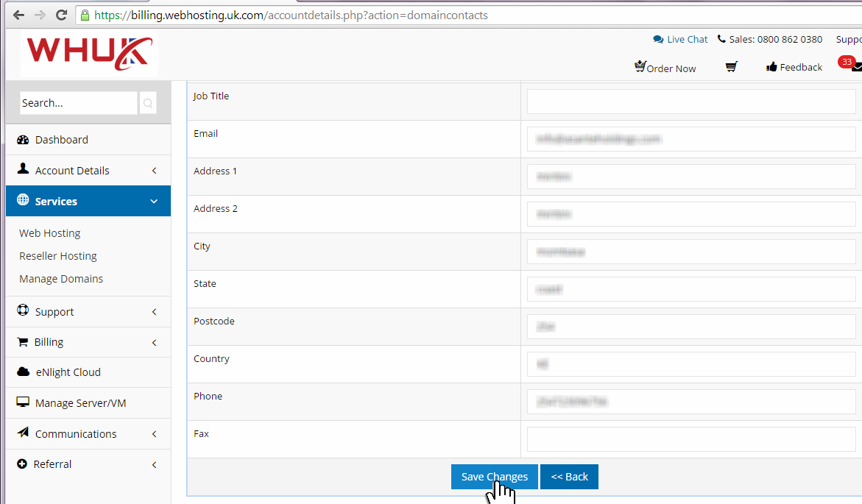Select Web Hosting submenu item
The image size is (862, 504).
pyautogui.click(x=50, y=233)
